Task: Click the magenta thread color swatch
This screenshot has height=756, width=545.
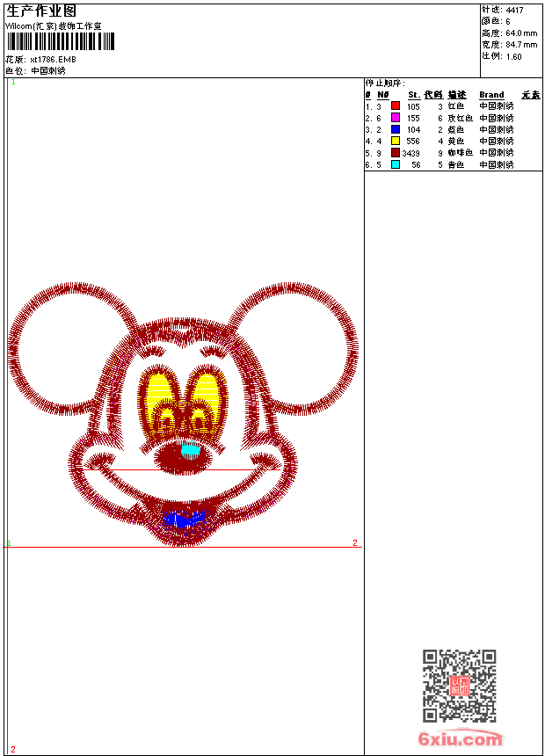Action: click(396, 117)
